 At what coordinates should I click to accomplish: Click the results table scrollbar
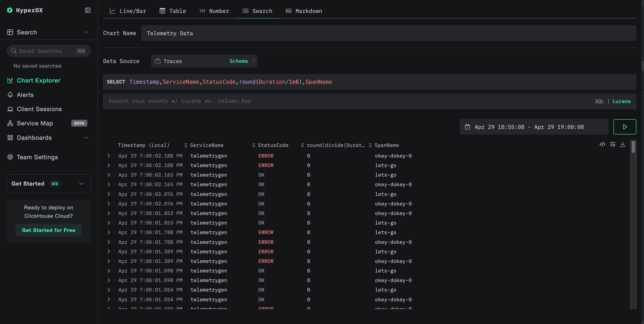tap(633, 147)
